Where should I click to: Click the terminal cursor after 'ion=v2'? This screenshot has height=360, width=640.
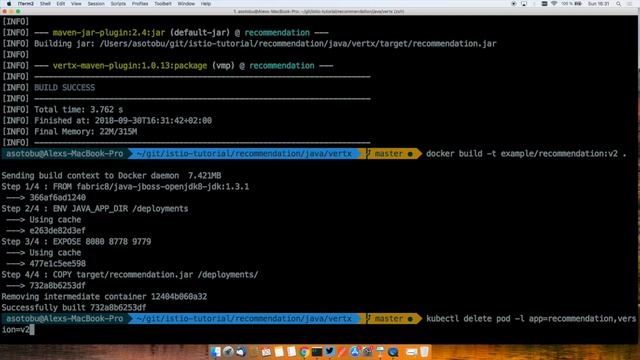click(32, 330)
